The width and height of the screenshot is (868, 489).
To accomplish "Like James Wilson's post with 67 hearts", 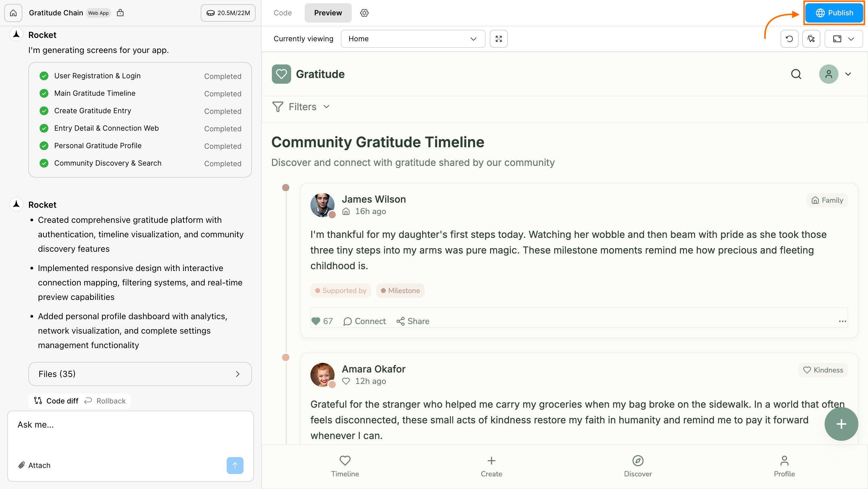I will coord(322,321).
